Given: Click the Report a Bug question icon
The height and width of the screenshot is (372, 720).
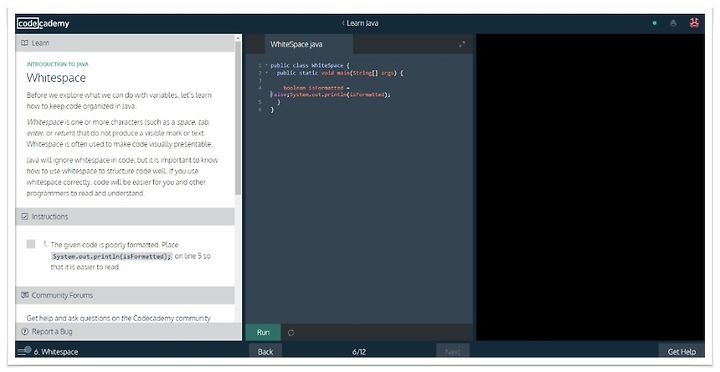Looking at the screenshot, I should point(25,331).
